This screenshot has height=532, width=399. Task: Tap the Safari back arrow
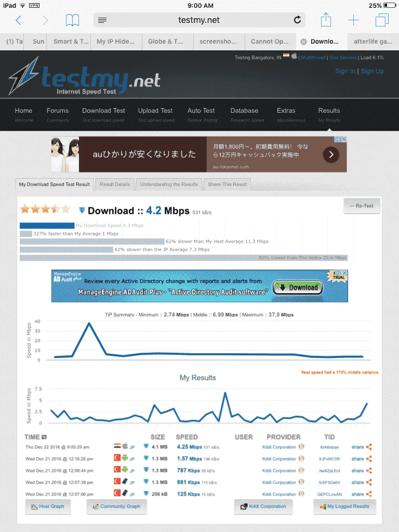click(x=19, y=20)
